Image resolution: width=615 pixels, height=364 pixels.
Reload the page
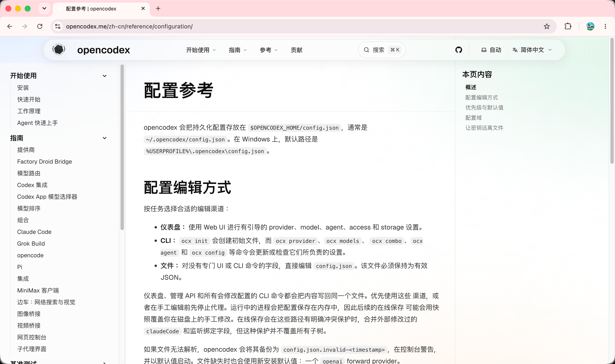(x=40, y=26)
